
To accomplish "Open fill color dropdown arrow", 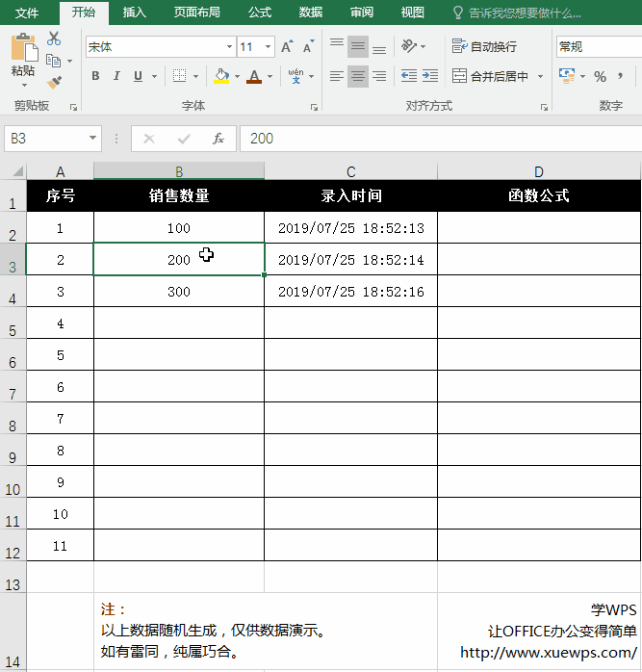I will pyautogui.click(x=237, y=77).
